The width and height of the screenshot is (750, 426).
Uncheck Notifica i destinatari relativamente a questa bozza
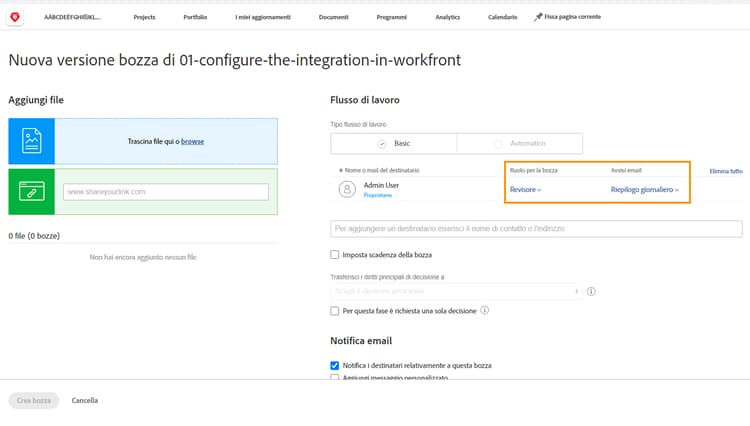335,365
